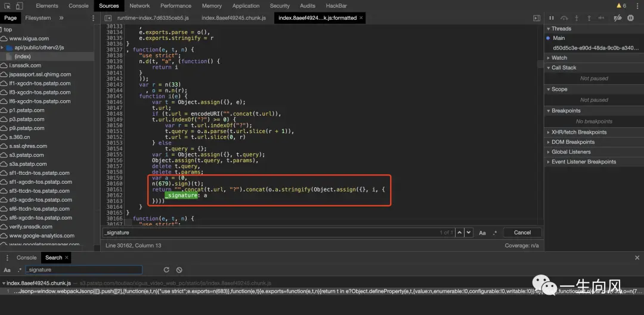644x315 pixels.
Task: Jump to previous find match
Action: click(460, 233)
